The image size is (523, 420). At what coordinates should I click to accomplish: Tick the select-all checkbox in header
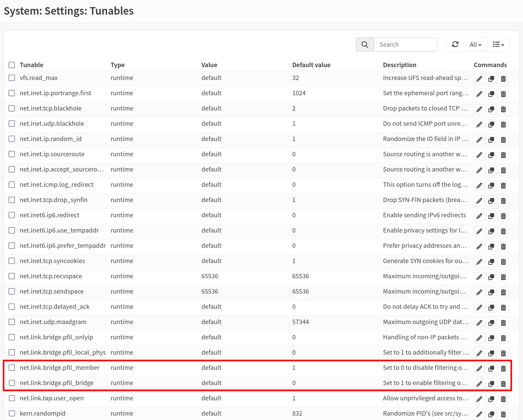tap(12, 65)
